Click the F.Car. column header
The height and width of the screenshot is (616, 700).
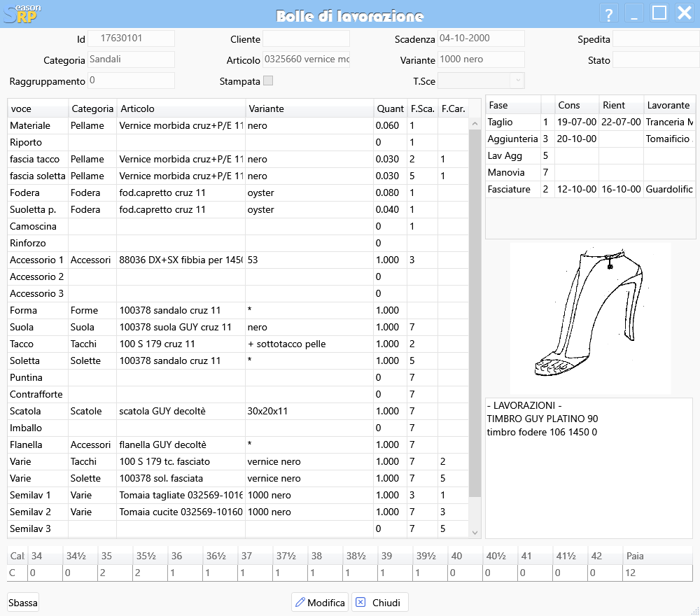tap(453, 108)
